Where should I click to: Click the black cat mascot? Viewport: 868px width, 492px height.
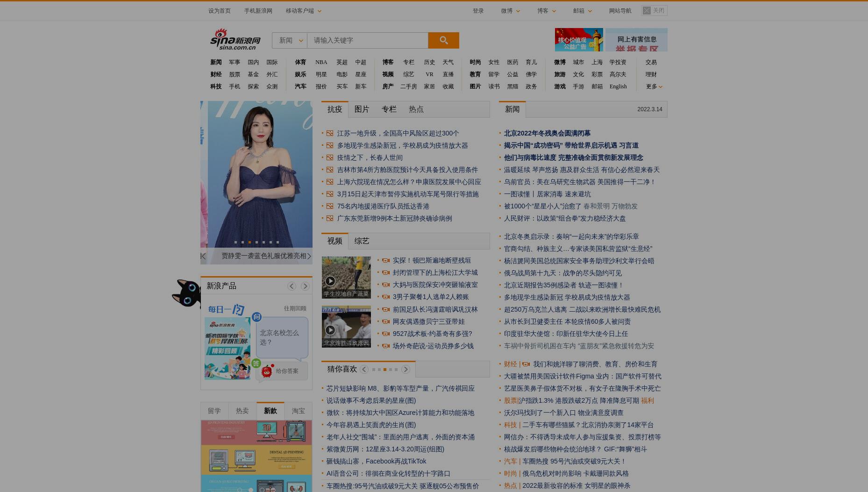click(x=187, y=293)
